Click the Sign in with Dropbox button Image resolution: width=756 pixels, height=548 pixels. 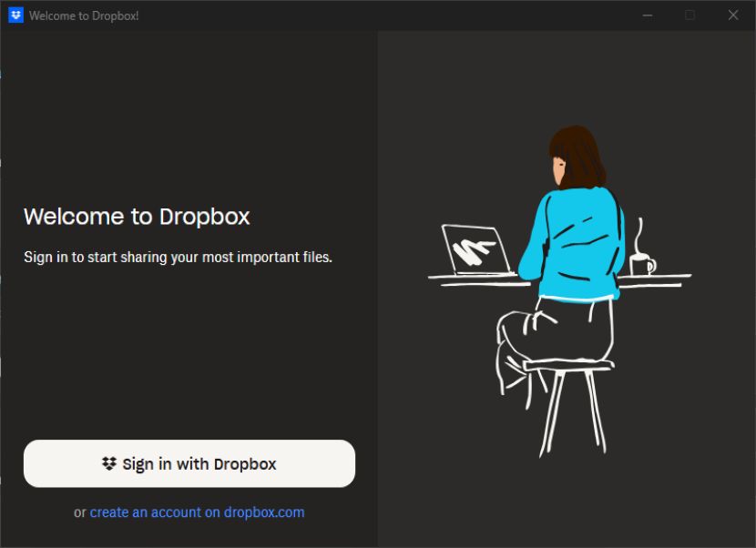(189, 463)
